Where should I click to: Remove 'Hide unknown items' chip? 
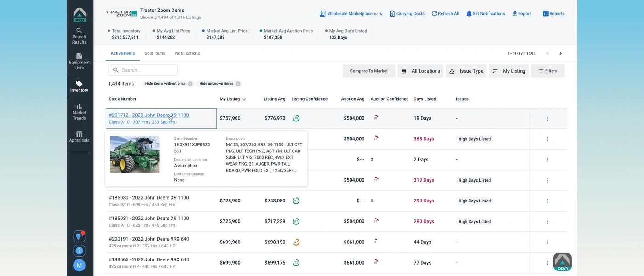[238, 84]
